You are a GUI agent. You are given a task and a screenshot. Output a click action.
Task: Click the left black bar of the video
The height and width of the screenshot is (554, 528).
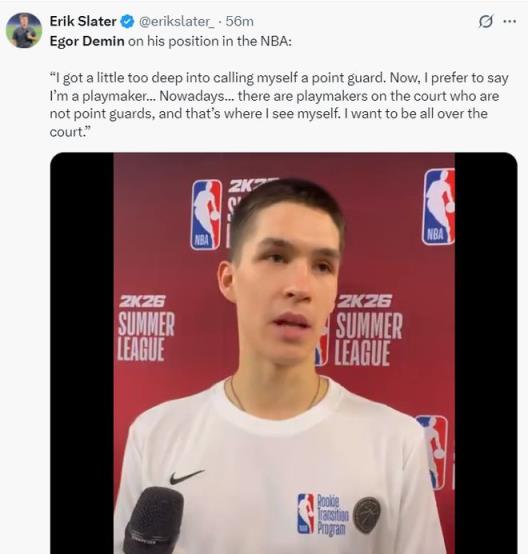pyautogui.click(x=82, y=353)
